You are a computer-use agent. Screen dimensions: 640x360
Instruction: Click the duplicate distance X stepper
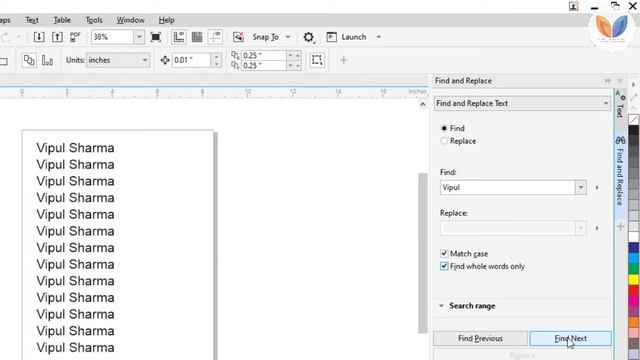(x=294, y=56)
